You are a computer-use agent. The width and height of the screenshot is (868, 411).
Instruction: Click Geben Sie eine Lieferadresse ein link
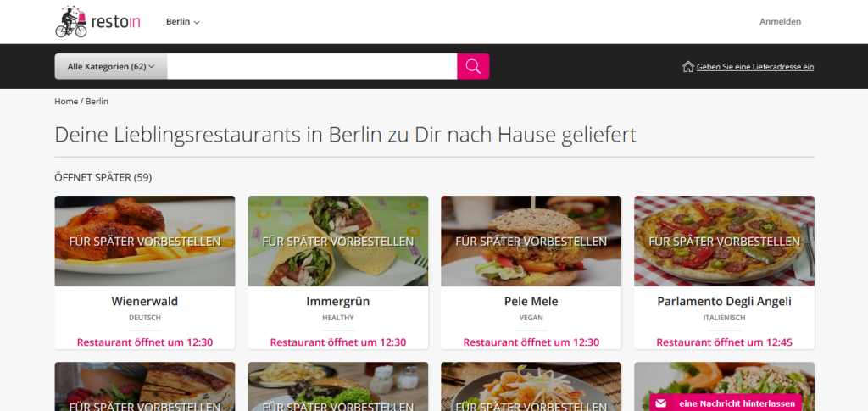pyautogui.click(x=755, y=67)
